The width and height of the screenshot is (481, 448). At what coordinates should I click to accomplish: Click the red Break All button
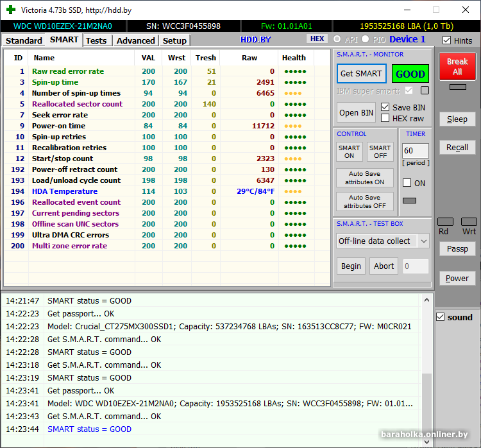click(x=457, y=67)
